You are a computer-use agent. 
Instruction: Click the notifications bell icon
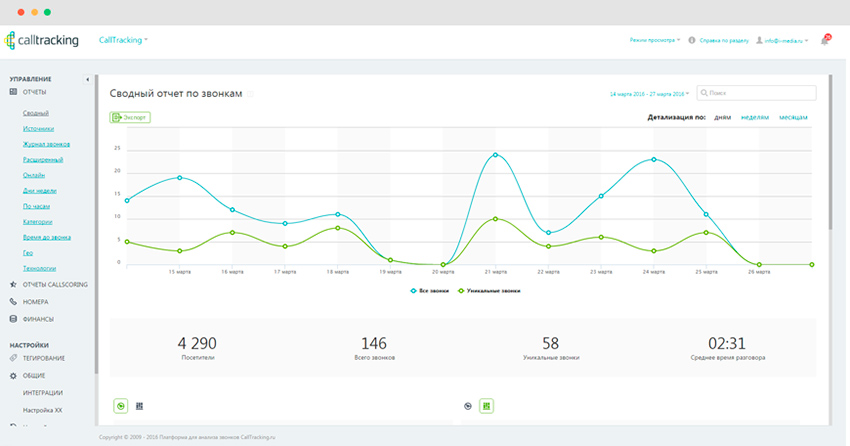[825, 40]
